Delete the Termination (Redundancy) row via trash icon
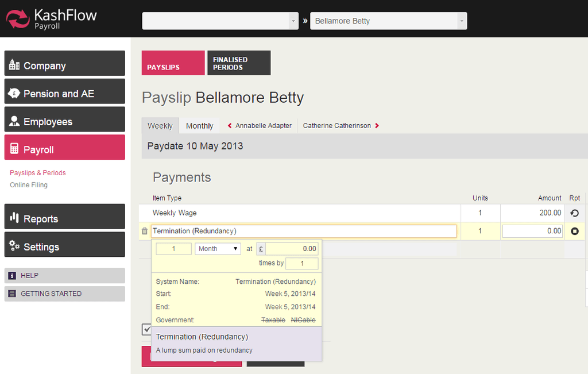 pyautogui.click(x=145, y=231)
